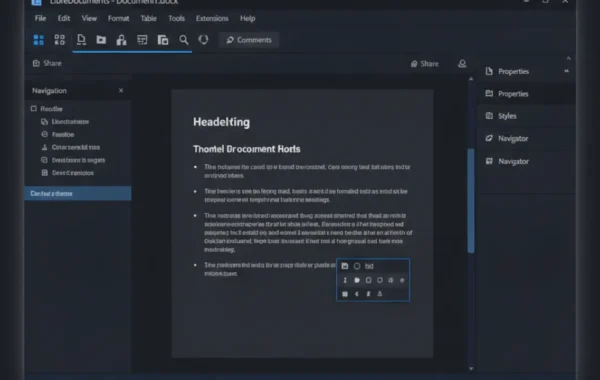
Task: Click the user account icon beside Share
Action: [x=462, y=64]
